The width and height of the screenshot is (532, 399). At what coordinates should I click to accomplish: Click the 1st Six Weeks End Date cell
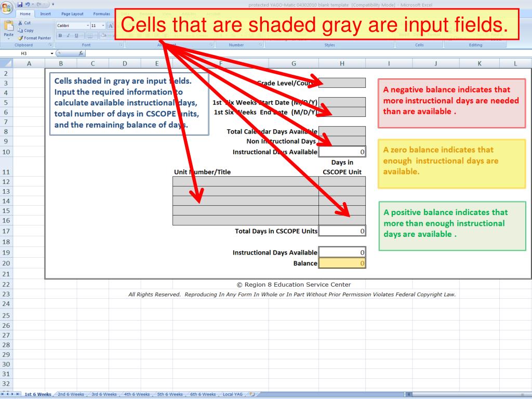pos(342,112)
